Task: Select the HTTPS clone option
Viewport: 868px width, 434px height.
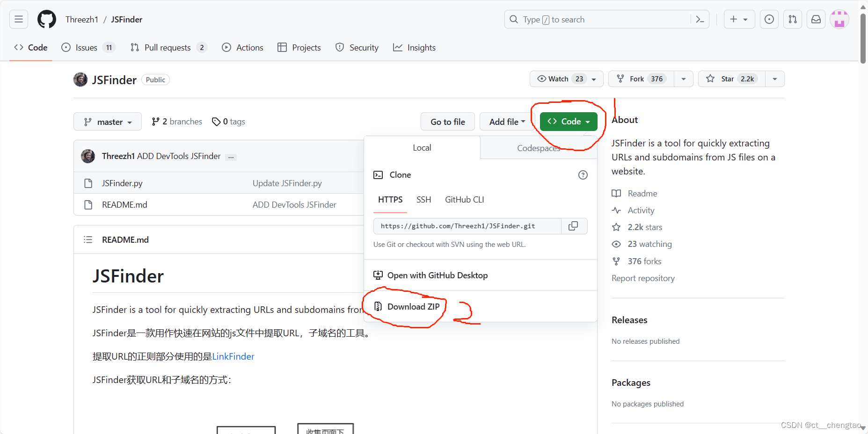Action: 390,200
